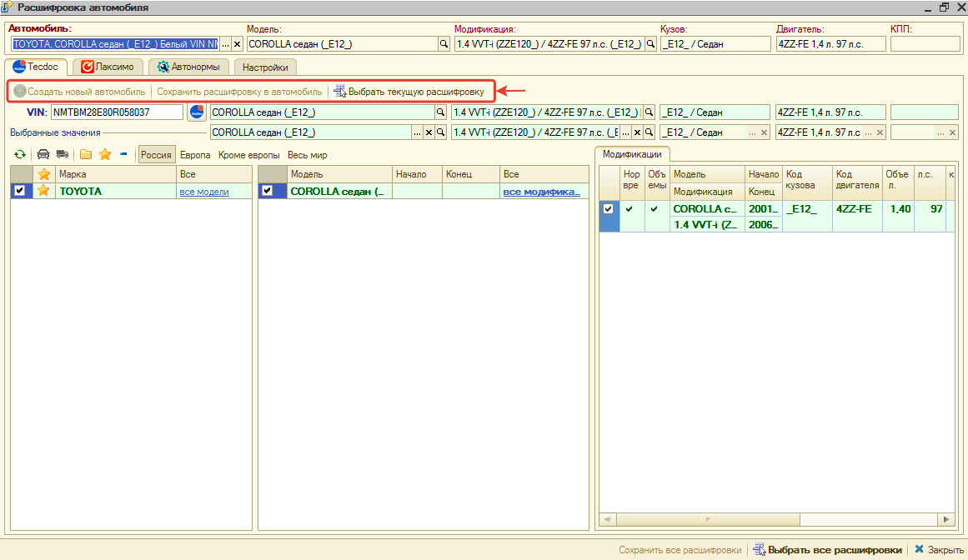Clear the selected-values model field
Viewport: 968px width, 560px height.
(429, 132)
